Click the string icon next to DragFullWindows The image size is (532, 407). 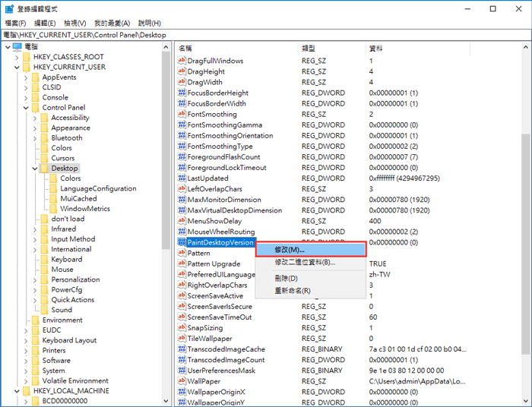[182, 61]
